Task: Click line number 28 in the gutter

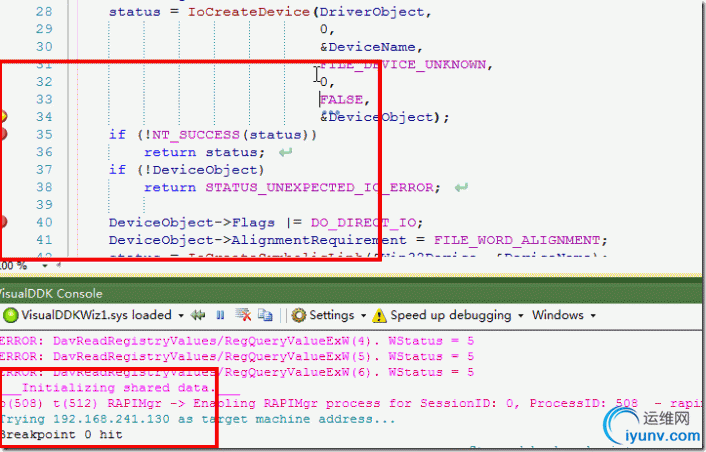Action: [44, 12]
